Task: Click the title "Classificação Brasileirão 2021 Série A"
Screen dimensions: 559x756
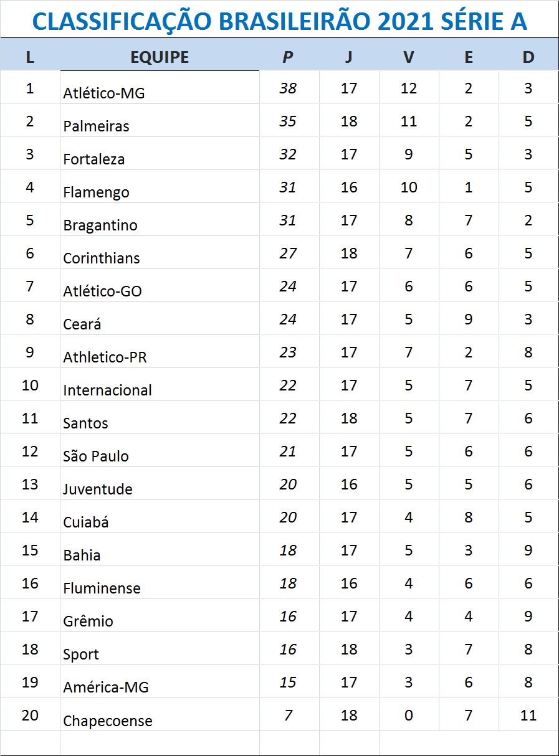Action: pyautogui.click(x=279, y=21)
